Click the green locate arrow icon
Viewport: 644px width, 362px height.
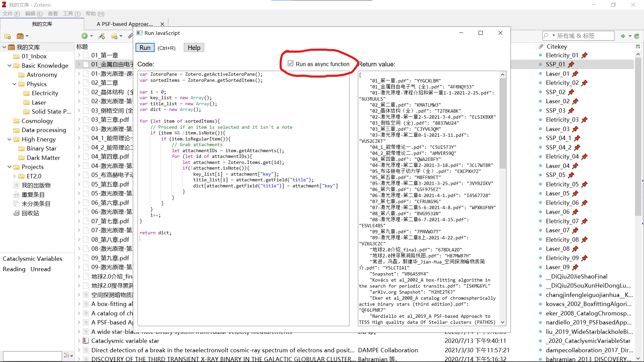623,36
